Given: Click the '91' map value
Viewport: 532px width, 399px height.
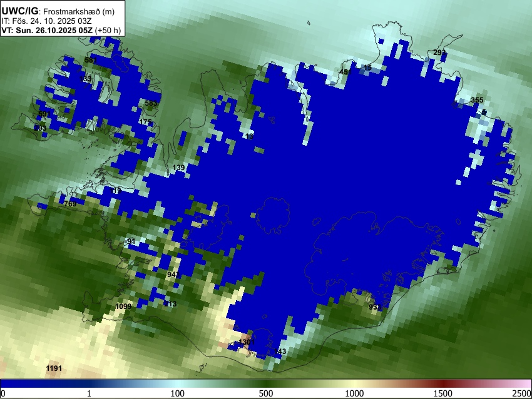Looking at the screenshot, I should (131, 241).
